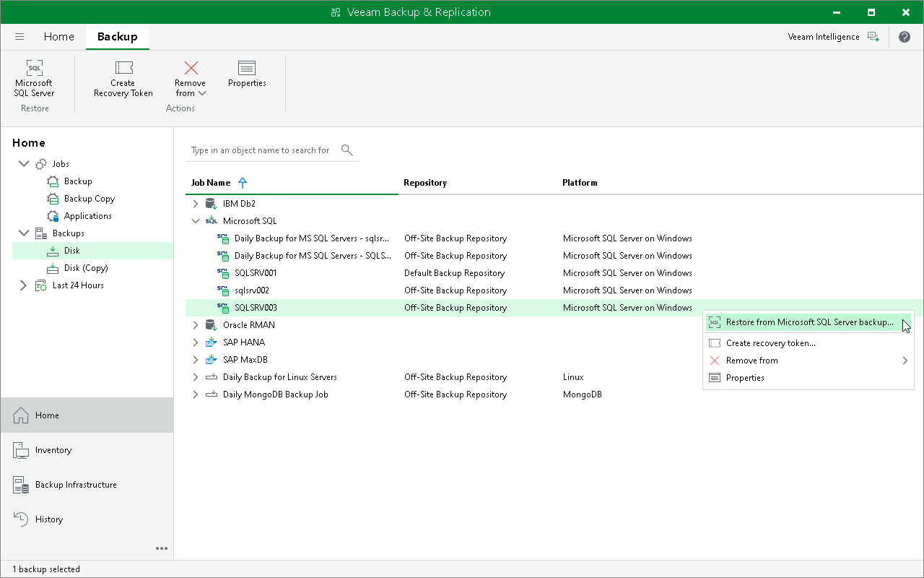Click the Daily MongoDB Backup Job icon
This screenshot has height=578, width=924.
click(211, 394)
